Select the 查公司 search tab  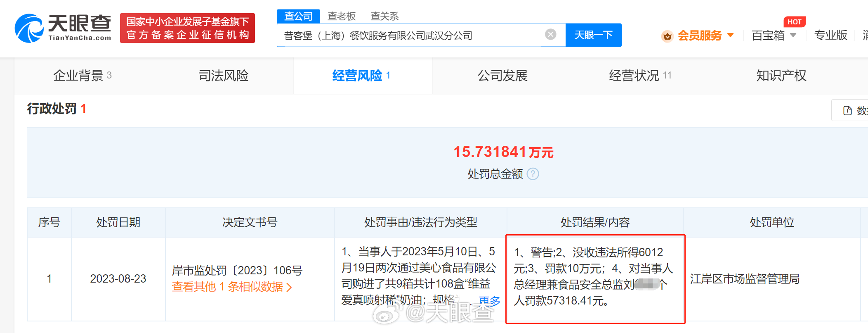[298, 16]
